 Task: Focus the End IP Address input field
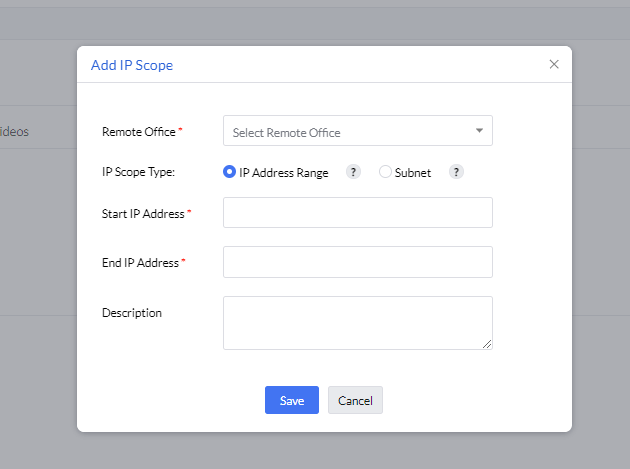click(x=357, y=262)
